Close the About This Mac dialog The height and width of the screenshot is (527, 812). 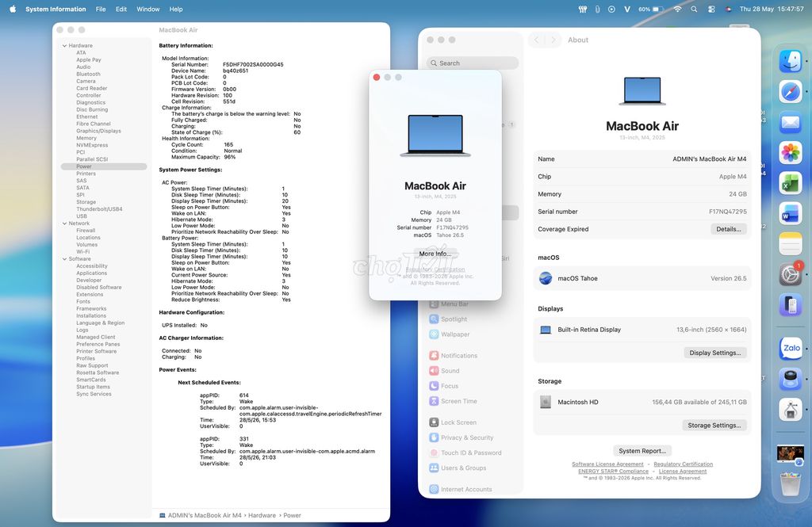377,77
